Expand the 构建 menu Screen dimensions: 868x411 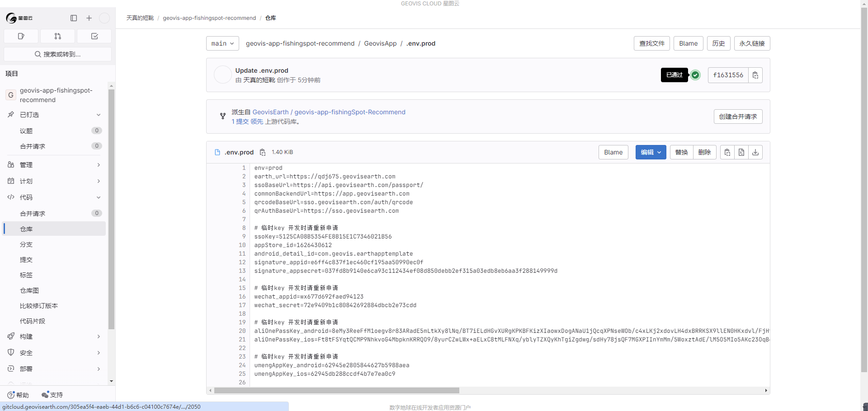tap(55, 336)
